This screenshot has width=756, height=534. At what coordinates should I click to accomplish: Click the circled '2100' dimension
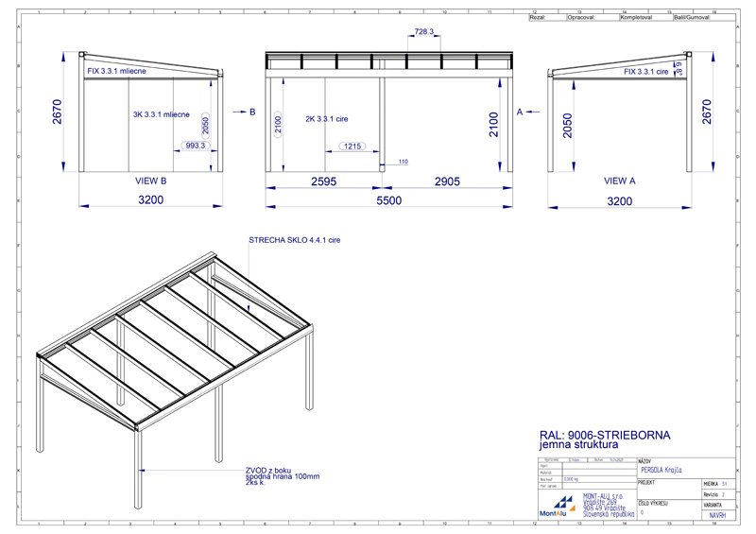[x=278, y=125]
